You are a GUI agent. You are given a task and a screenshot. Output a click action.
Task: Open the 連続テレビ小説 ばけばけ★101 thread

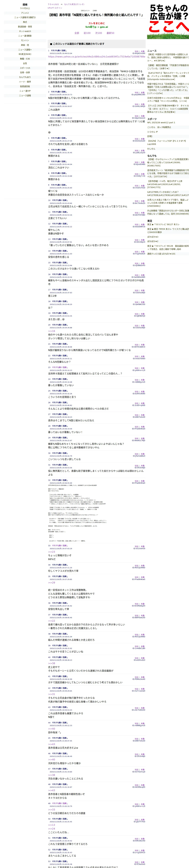161,254
